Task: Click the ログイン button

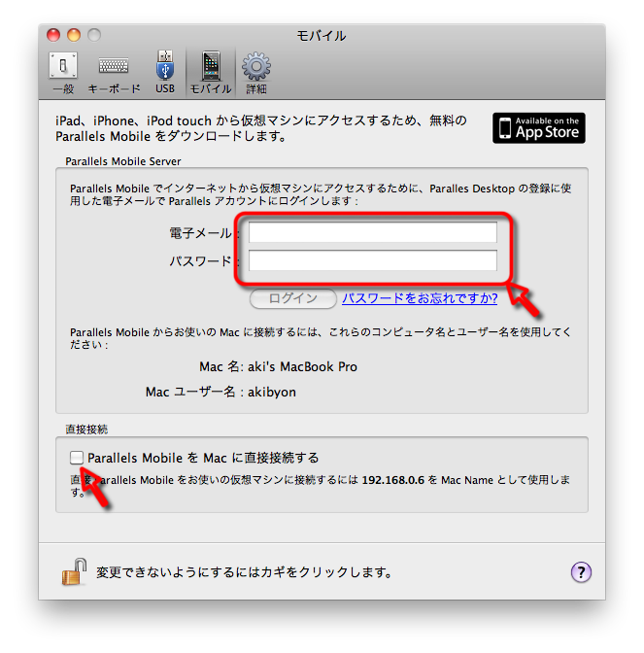Action: click(x=293, y=298)
